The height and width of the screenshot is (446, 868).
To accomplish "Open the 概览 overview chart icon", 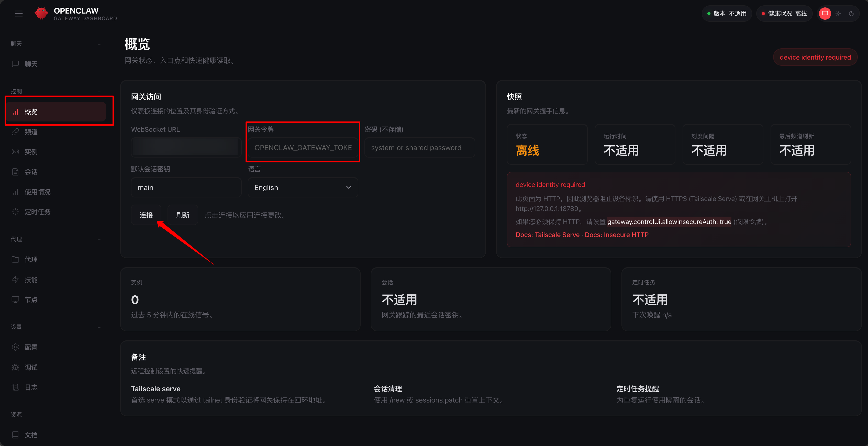I will pyautogui.click(x=16, y=111).
